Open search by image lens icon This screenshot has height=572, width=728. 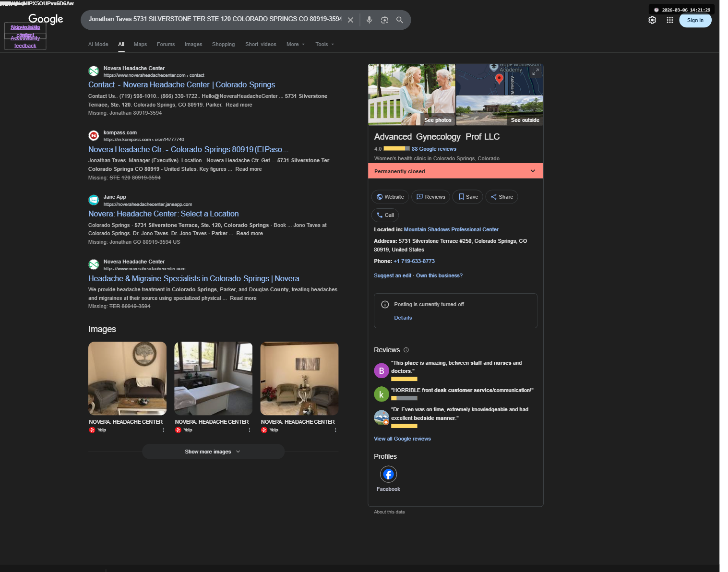point(384,20)
